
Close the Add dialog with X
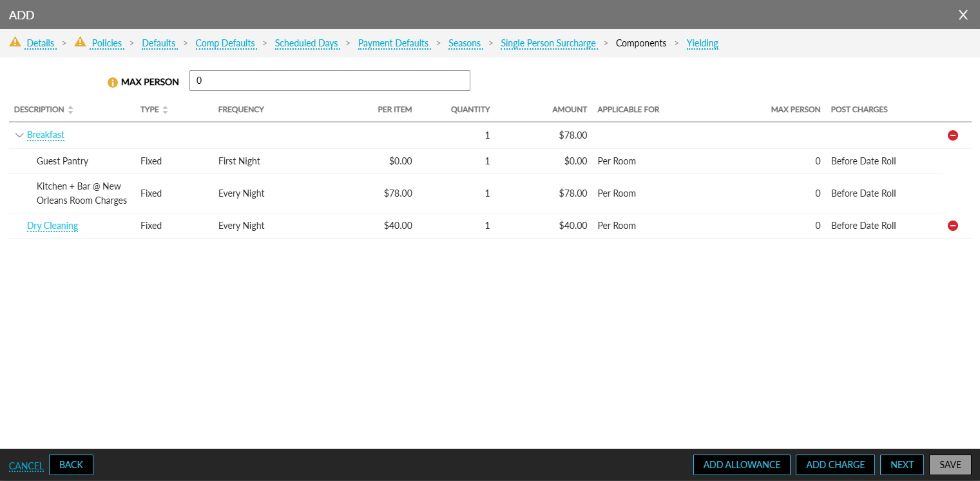click(x=963, y=15)
